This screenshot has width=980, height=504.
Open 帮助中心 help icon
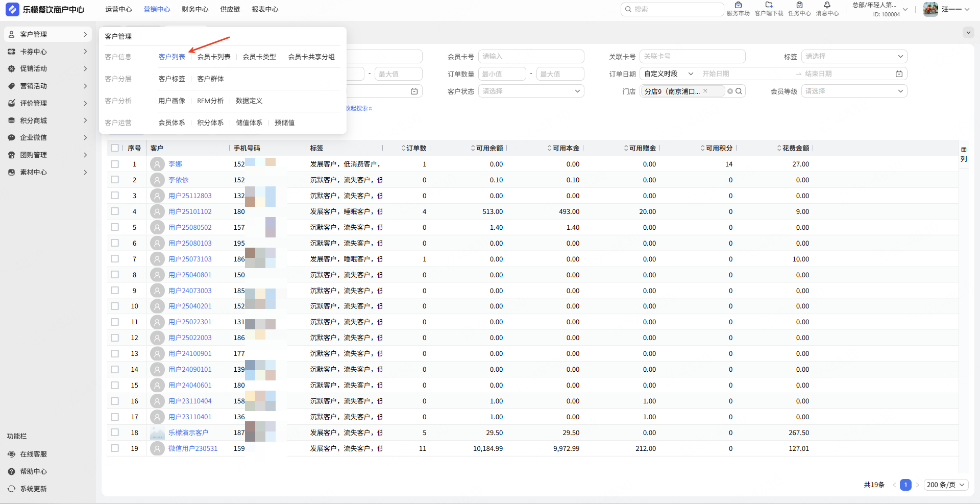(12, 471)
